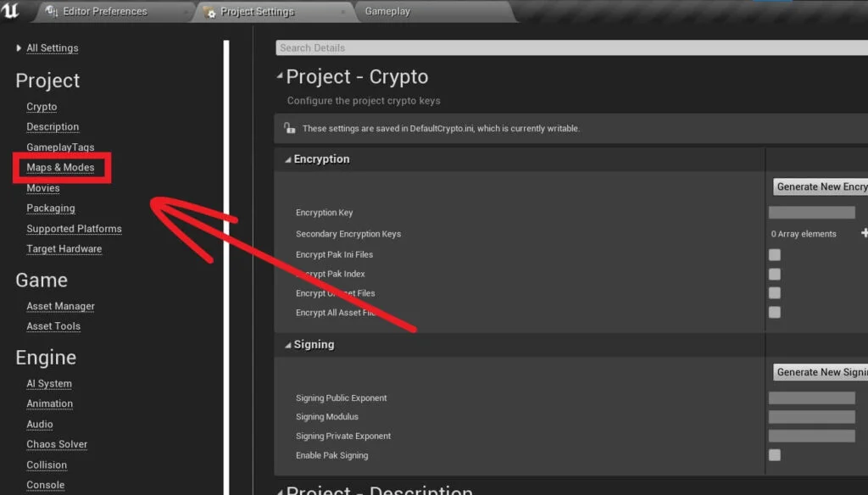The image size is (868, 495).
Task: Click the Editor Preferences tab icon
Action: coord(52,11)
